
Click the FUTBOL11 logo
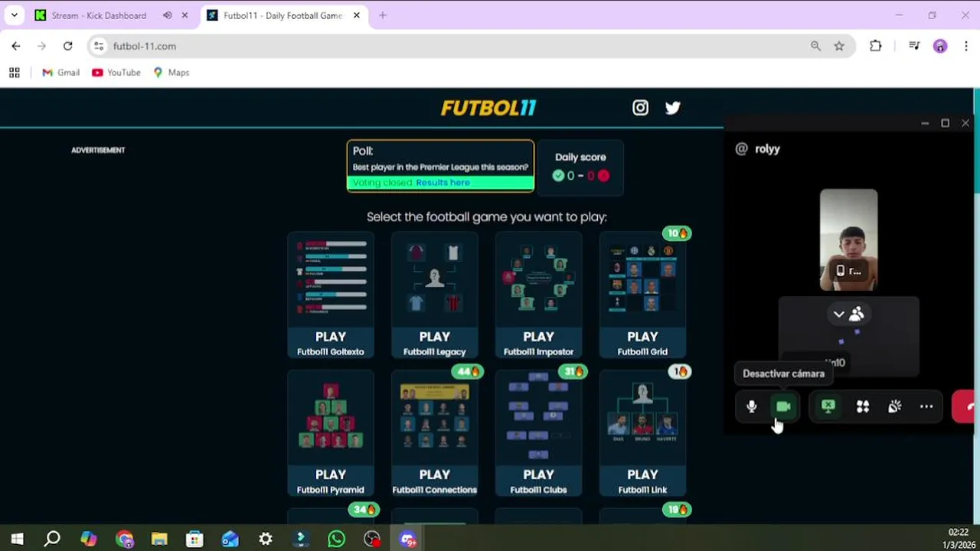(x=488, y=108)
